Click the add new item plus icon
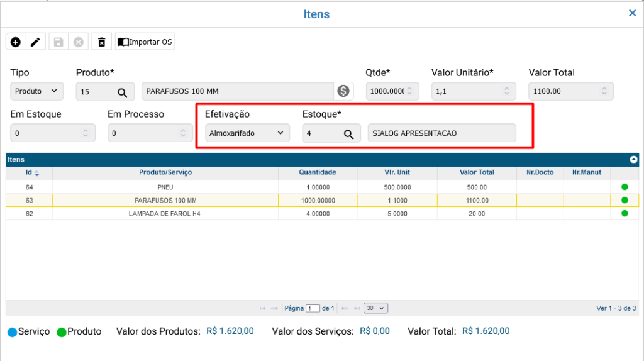Viewport: 644px width, 361px height. point(16,42)
